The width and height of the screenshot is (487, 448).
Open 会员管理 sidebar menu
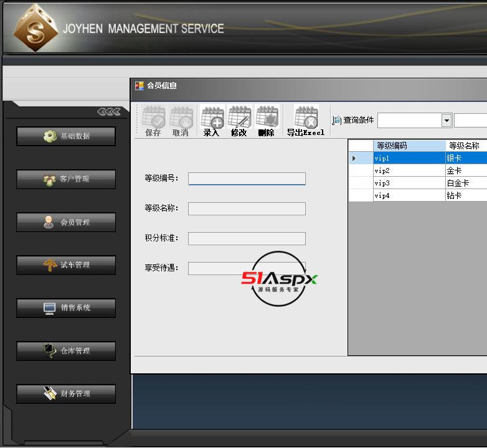[x=66, y=222]
